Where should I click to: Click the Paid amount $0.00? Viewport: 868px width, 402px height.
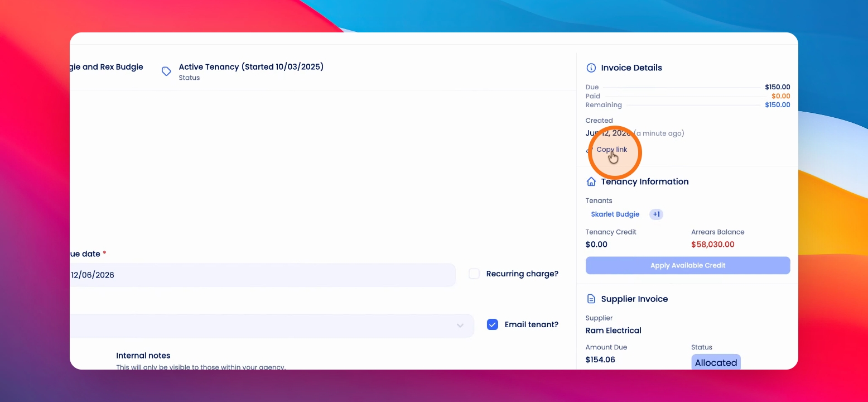781,96
